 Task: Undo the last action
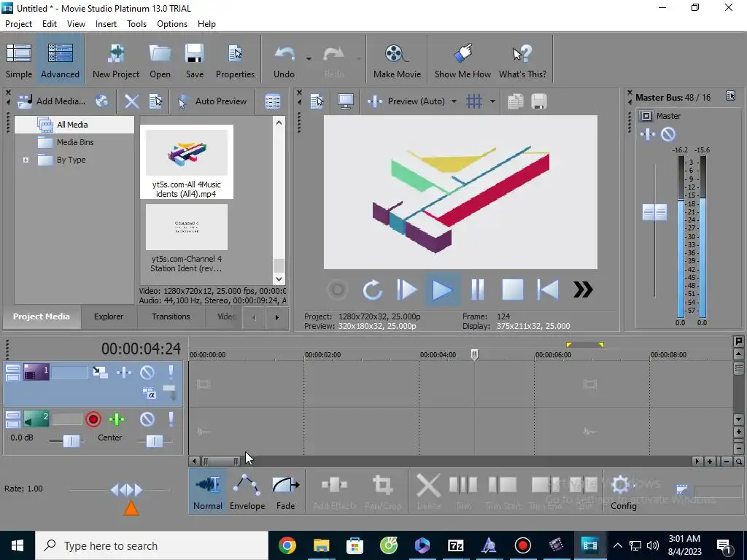(x=284, y=60)
